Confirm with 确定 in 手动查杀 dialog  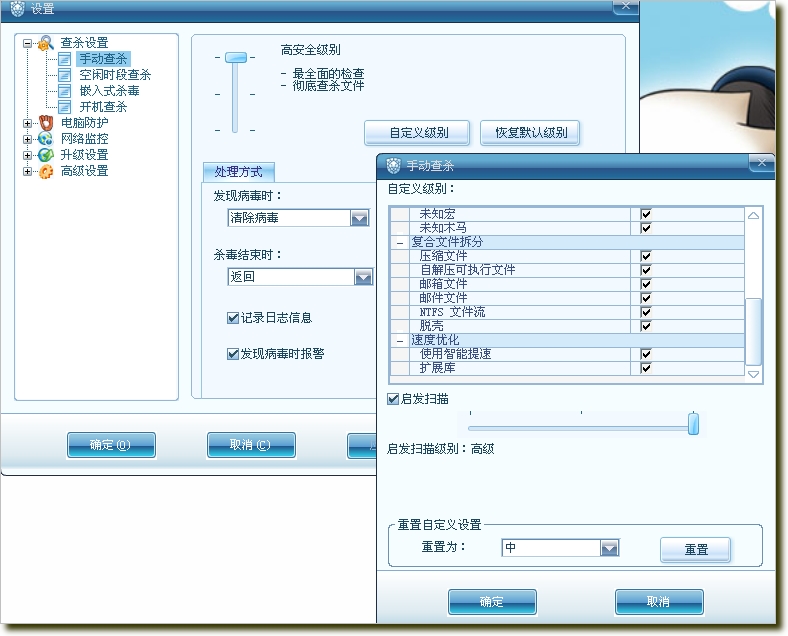tap(492, 602)
